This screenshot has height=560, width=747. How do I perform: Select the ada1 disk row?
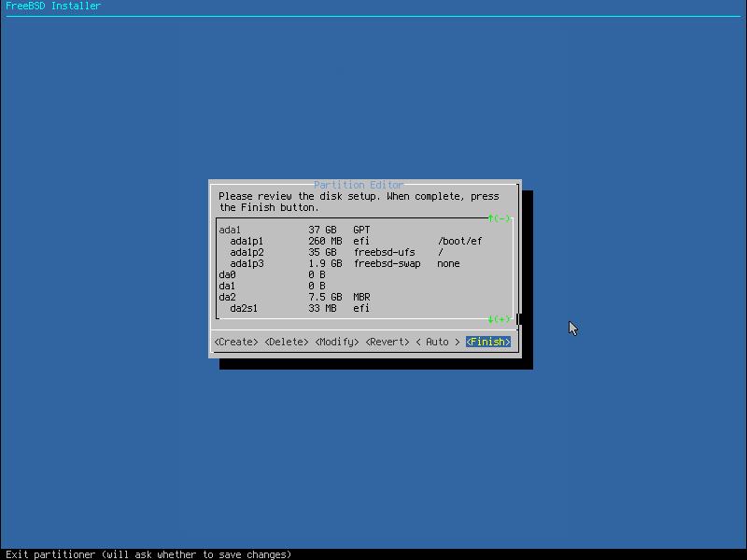pos(364,230)
